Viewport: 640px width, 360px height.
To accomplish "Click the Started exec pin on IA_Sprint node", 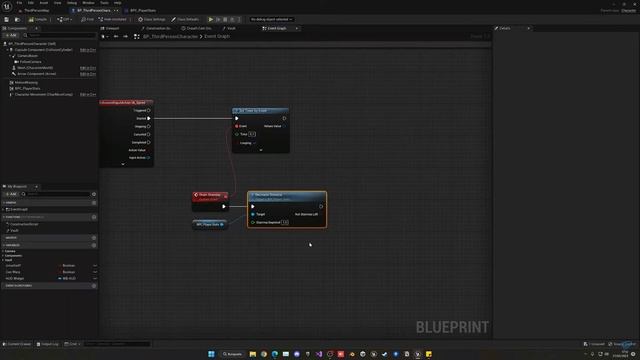I will pos(149,118).
